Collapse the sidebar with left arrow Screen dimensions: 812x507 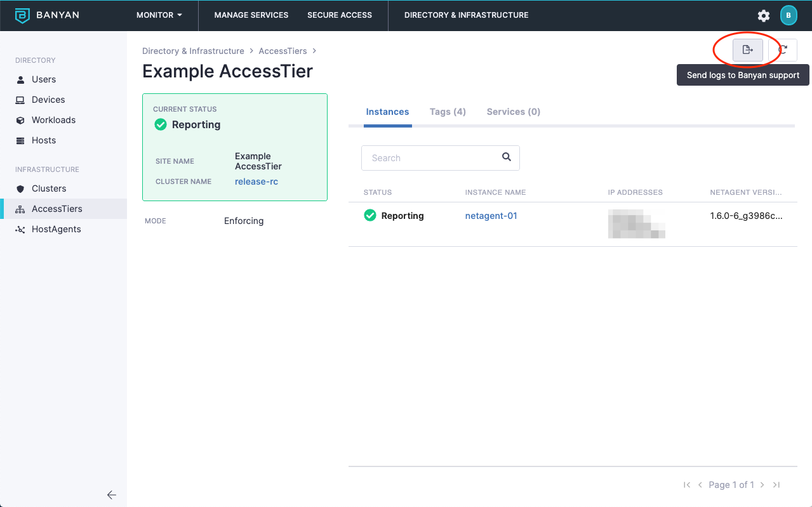(x=112, y=495)
